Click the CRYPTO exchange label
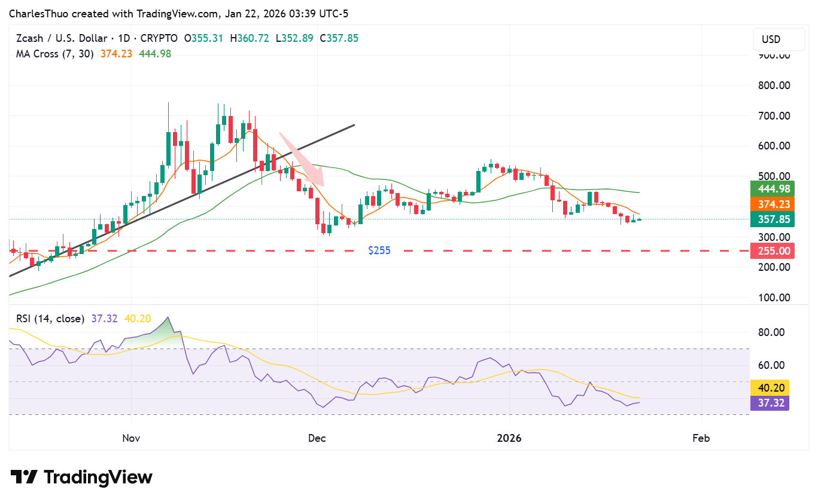818x504 pixels. 160,38
